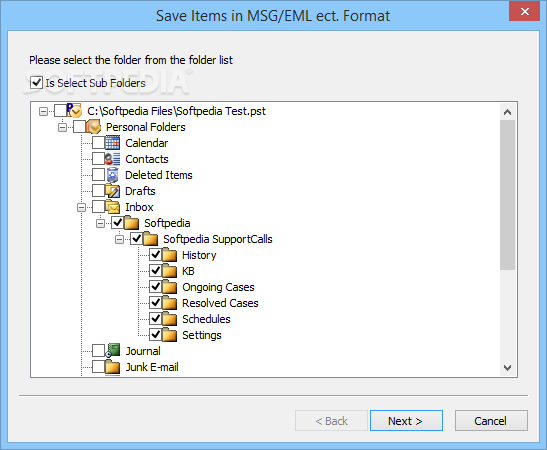Select the Drafts label in tree

pyautogui.click(x=140, y=191)
